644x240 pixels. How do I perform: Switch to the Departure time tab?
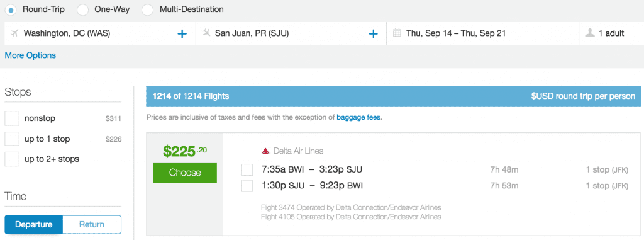pos(34,224)
